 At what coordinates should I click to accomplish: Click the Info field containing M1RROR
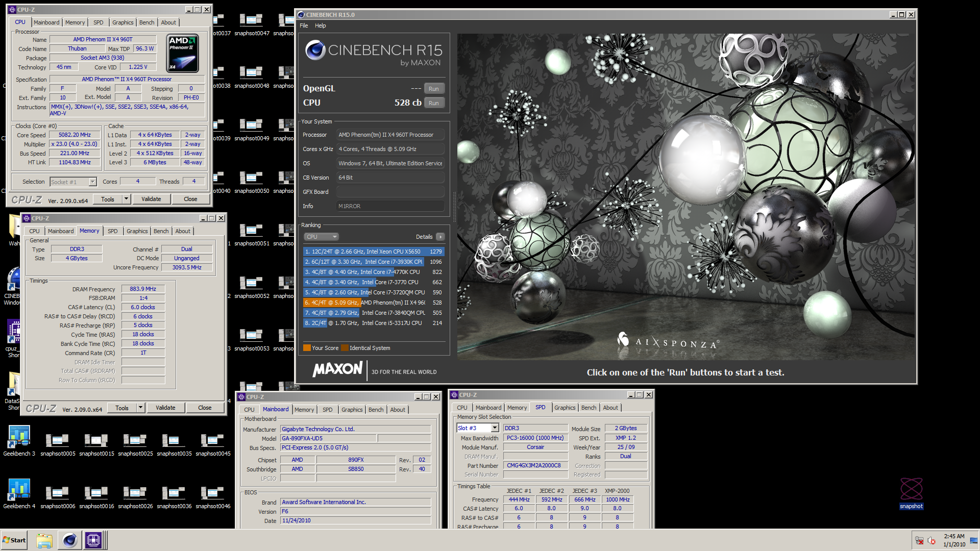390,206
